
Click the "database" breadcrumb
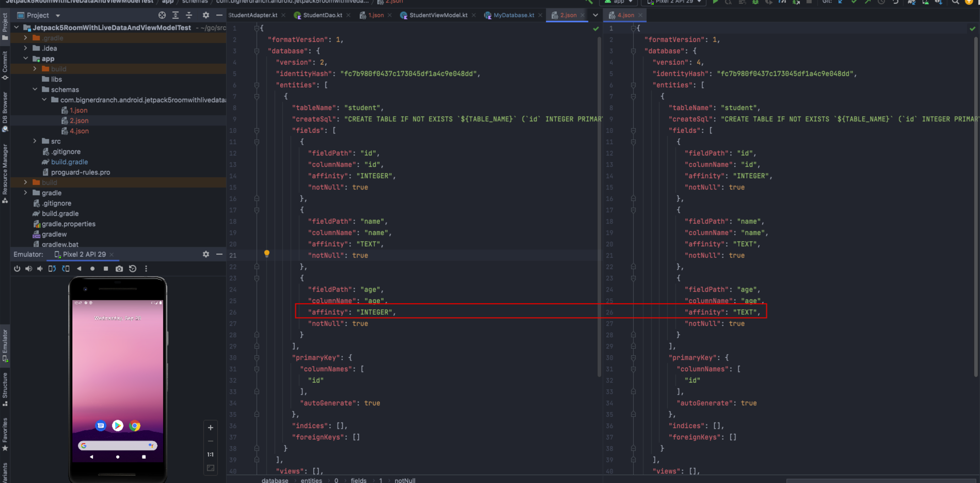(x=275, y=480)
